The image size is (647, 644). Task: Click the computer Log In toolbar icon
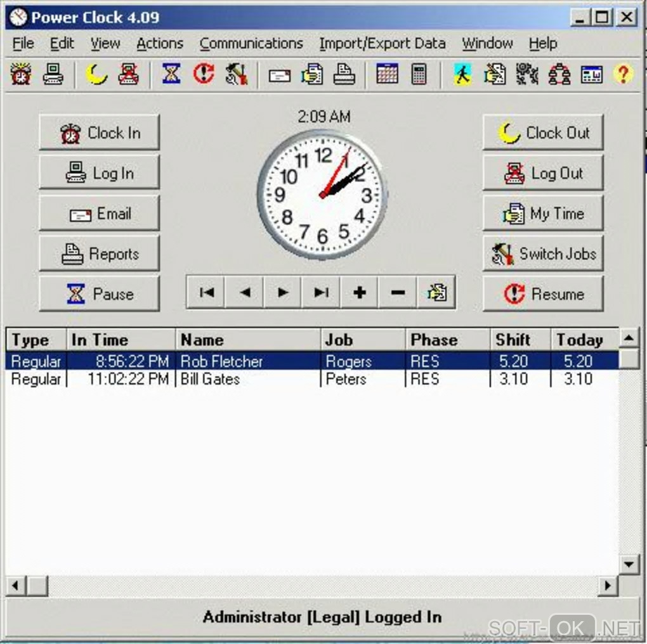(x=53, y=74)
